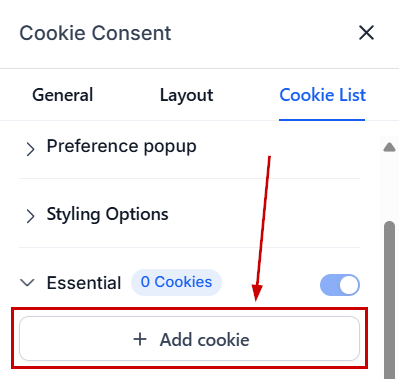Click the vertical scrollbar thumb

point(389,300)
